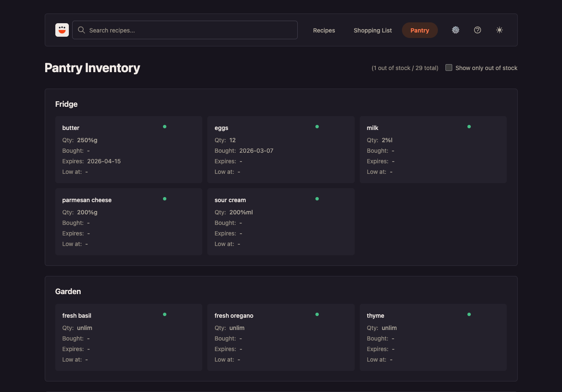562x392 pixels.
Task: Select the parmesan cheese item name
Action: point(87,200)
